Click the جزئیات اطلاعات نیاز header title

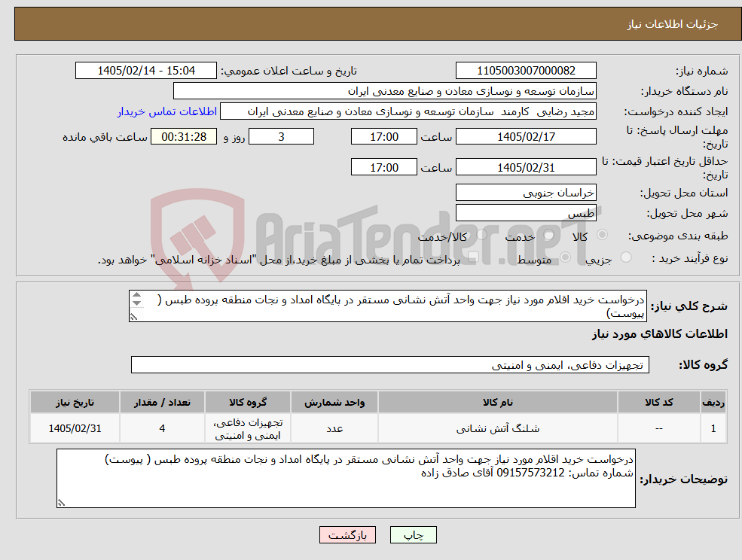[673, 24]
